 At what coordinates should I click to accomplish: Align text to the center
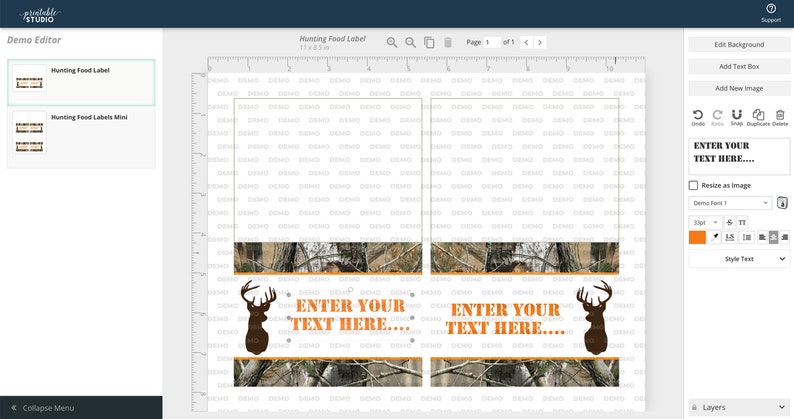coord(773,237)
